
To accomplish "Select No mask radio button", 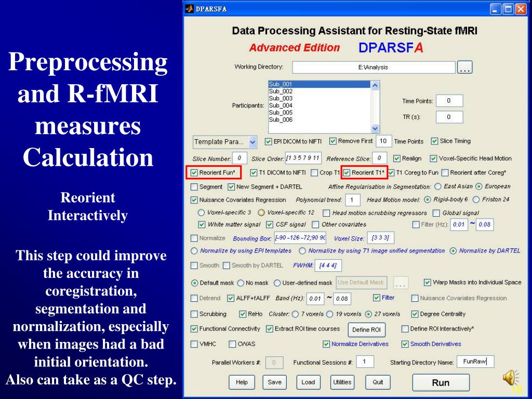I will tap(241, 283).
